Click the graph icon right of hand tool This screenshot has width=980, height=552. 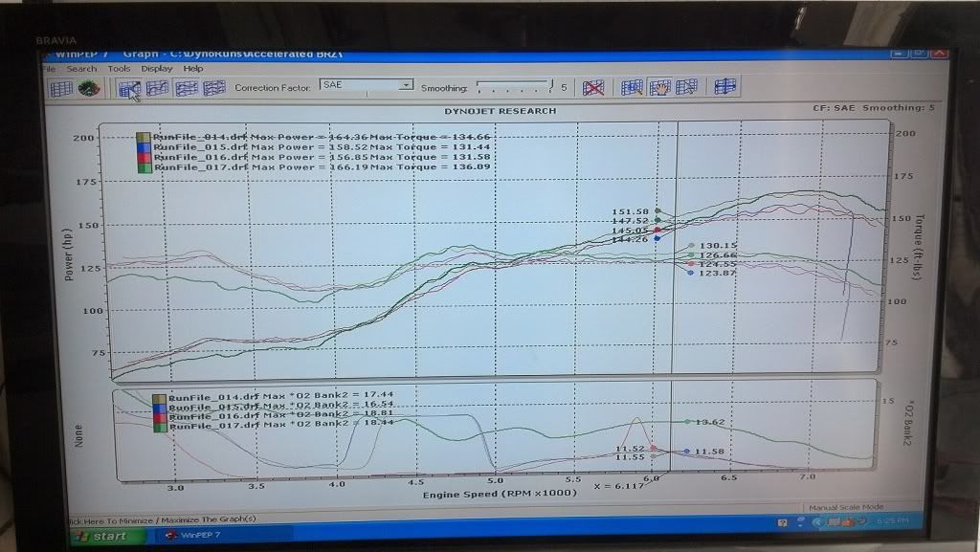pyautogui.click(x=685, y=87)
